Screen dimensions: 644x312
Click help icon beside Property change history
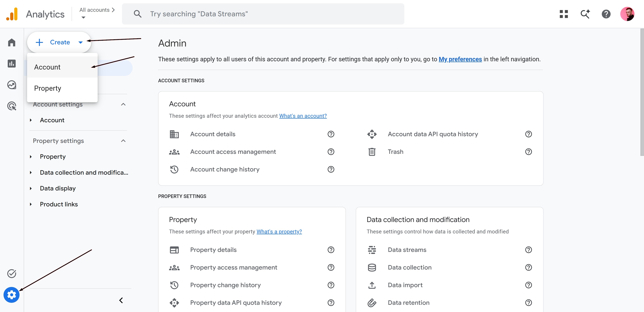[x=331, y=285]
